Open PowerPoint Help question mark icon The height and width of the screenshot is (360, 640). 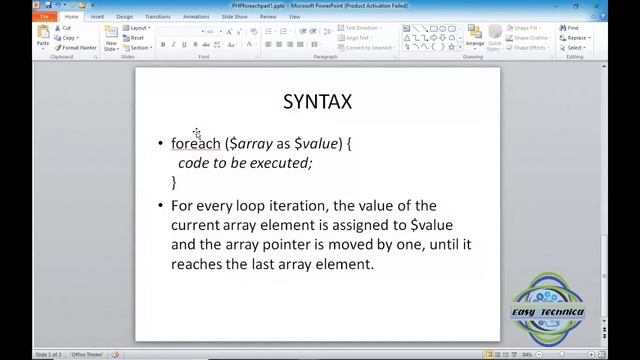coord(602,16)
